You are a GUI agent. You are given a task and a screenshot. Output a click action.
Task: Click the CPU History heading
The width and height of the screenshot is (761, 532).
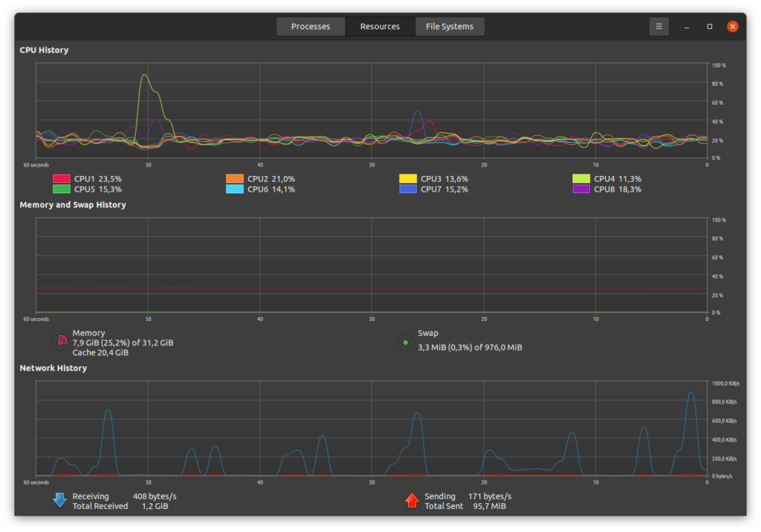tap(44, 50)
